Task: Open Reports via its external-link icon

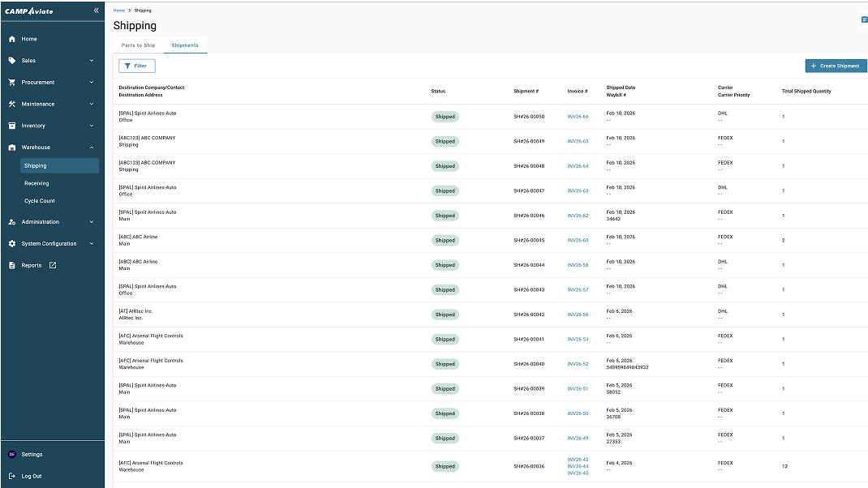Action: coord(53,265)
